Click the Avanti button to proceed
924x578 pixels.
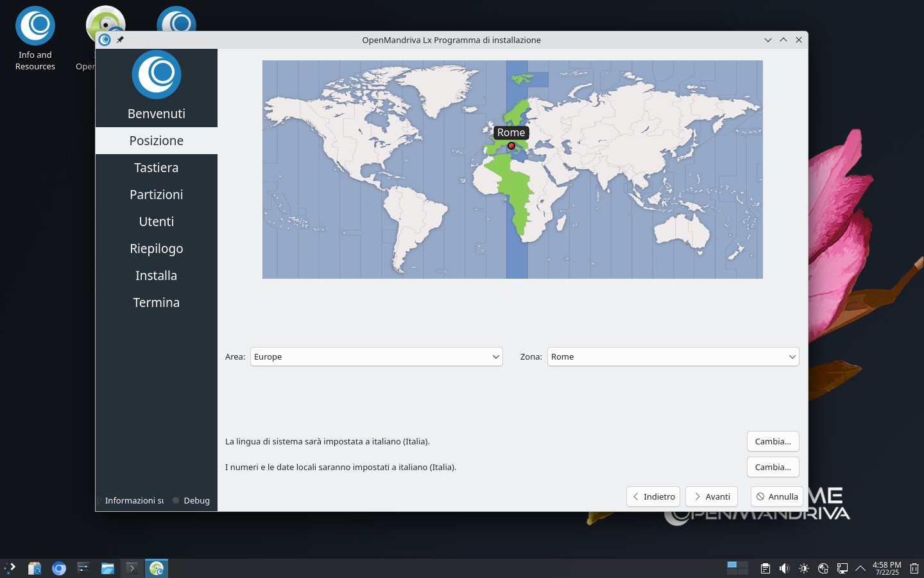pyautogui.click(x=712, y=496)
